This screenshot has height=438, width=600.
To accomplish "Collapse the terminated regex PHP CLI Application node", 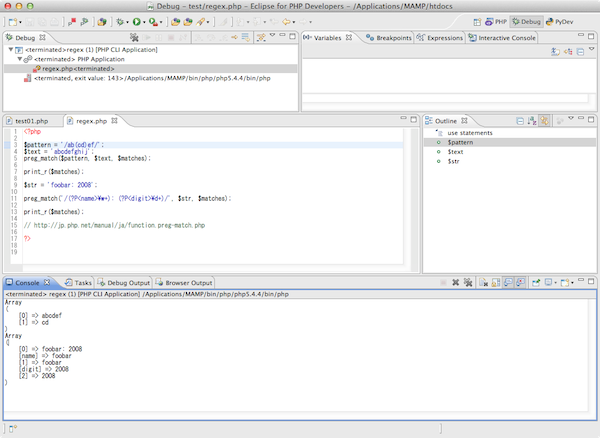I will [x=11, y=49].
